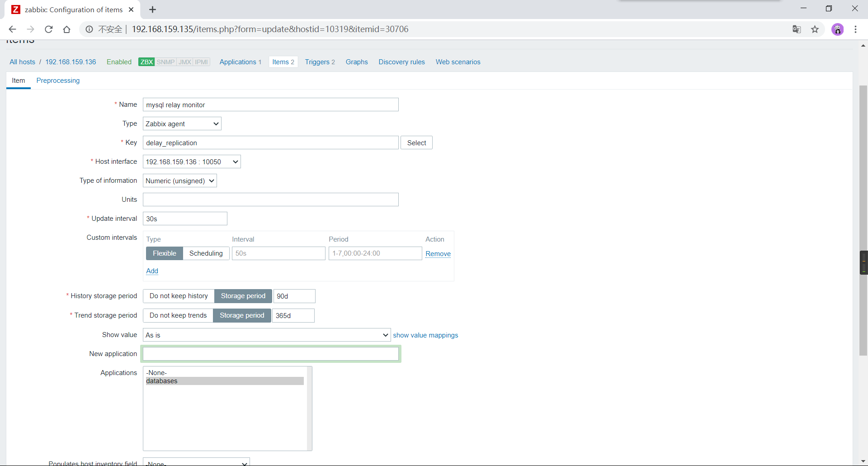
Task: Bookmark this page with the star
Action: point(815,29)
